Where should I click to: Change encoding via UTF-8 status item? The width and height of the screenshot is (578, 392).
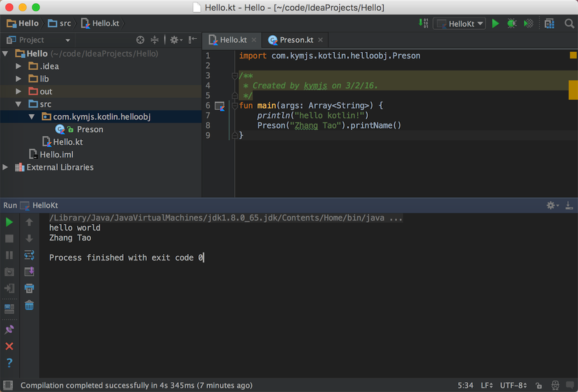(512, 385)
